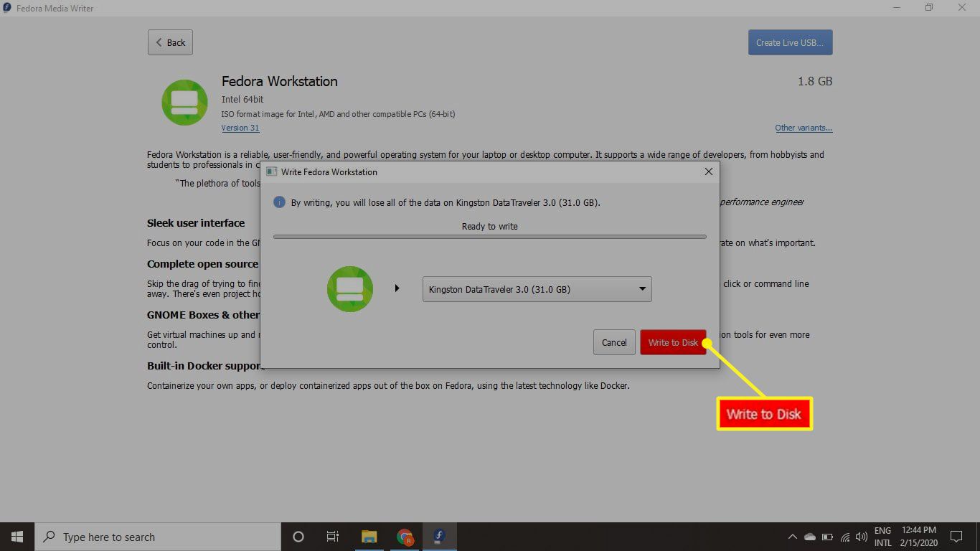The width and height of the screenshot is (980, 551).
Task: Click the ENG INTL language indicator
Action: click(x=882, y=537)
